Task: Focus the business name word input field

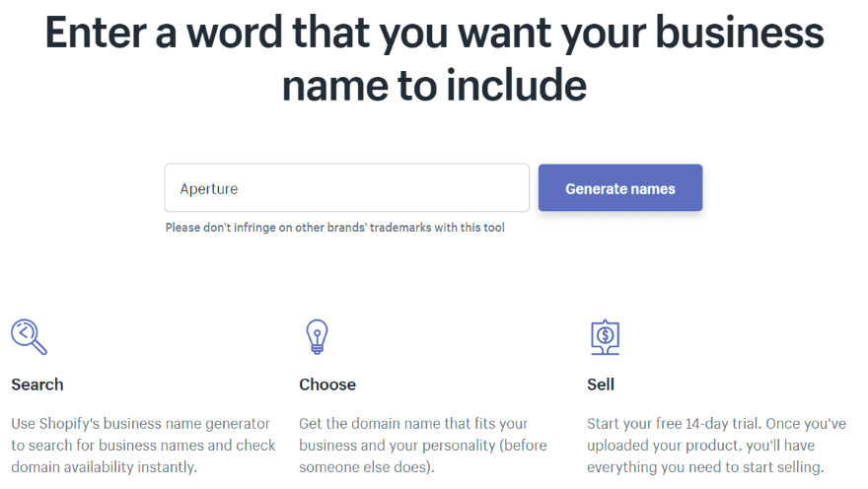Action: [346, 187]
